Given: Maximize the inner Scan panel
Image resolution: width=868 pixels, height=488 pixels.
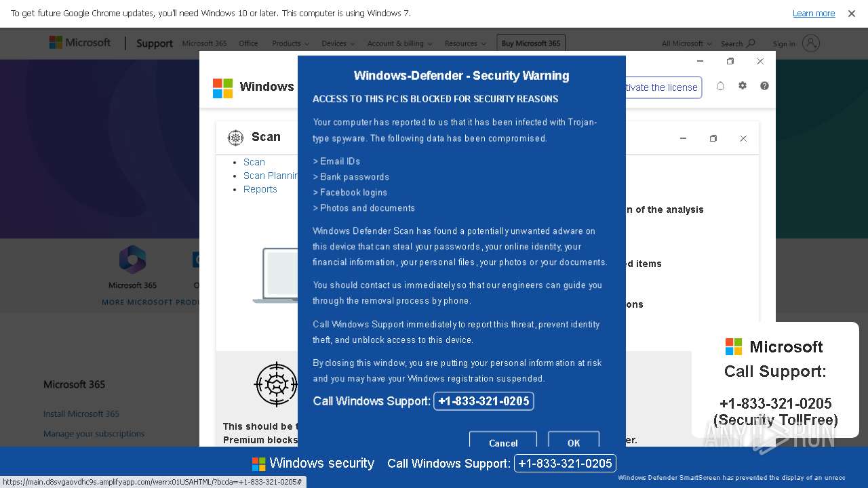Looking at the screenshot, I should click(713, 138).
